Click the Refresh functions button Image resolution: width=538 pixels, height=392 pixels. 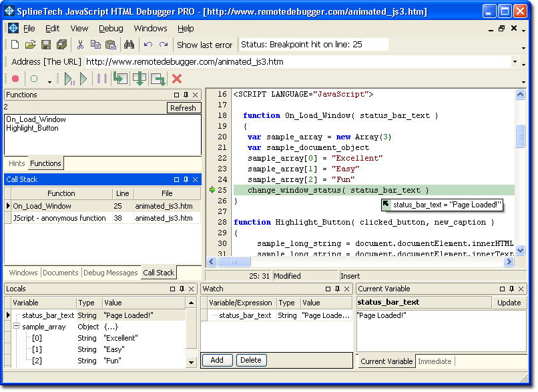(x=183, y=108)
